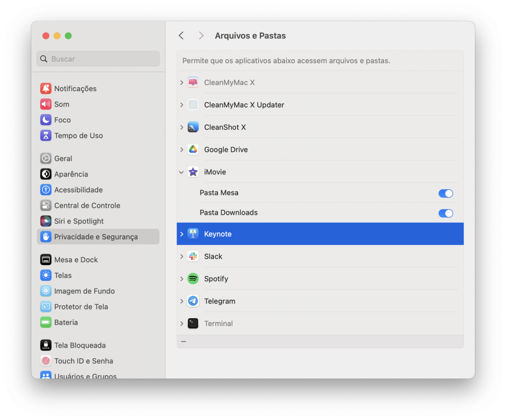Screen dimensions: 506x420
Task: Expand Spotify's folder permissions
Action: click(x=181, y=278)
